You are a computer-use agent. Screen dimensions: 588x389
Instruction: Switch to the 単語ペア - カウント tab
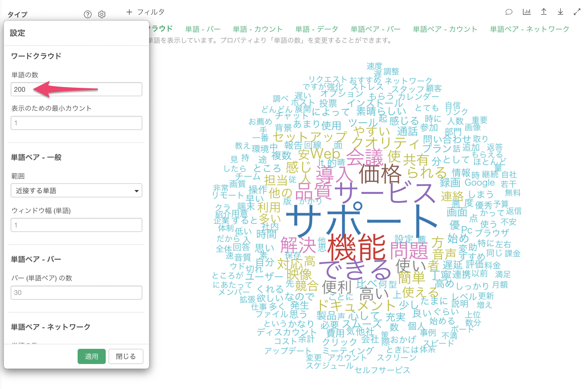445,29
